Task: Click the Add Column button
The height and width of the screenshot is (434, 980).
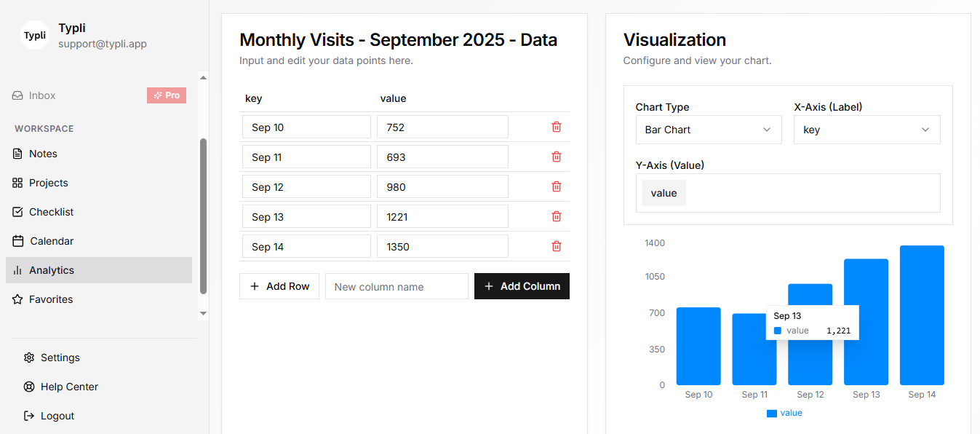Action: [x=522, y=286]
